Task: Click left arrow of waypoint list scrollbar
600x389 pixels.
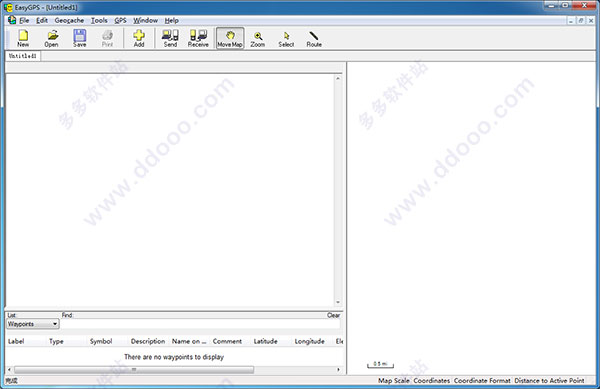Action: [x=10, y=369]
